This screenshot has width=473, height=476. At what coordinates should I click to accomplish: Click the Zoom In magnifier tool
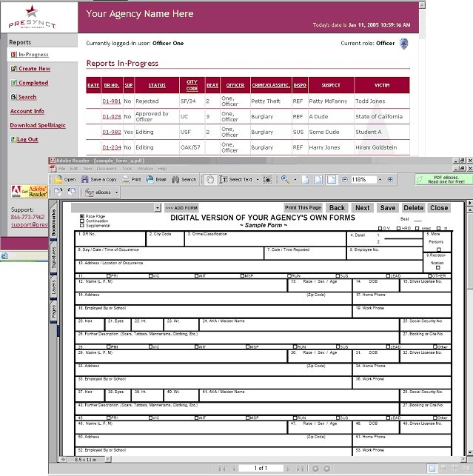(284, 179)
